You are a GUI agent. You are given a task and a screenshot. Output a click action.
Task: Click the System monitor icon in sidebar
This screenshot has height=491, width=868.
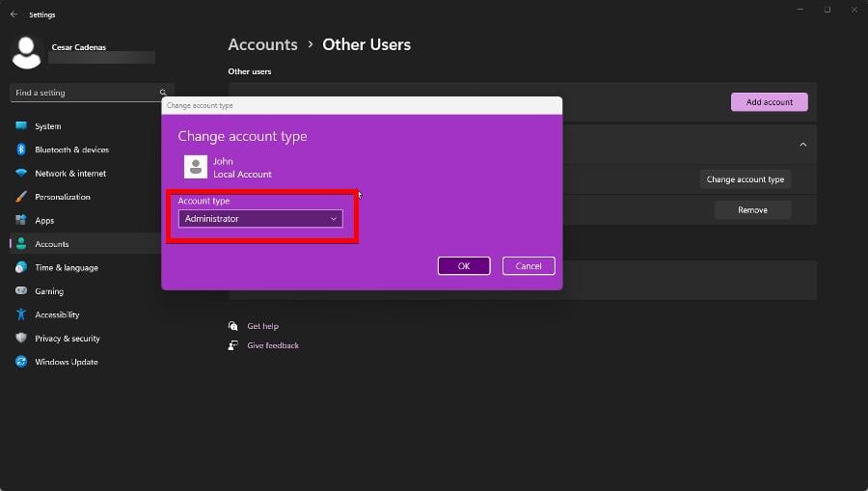click(21, 125)
